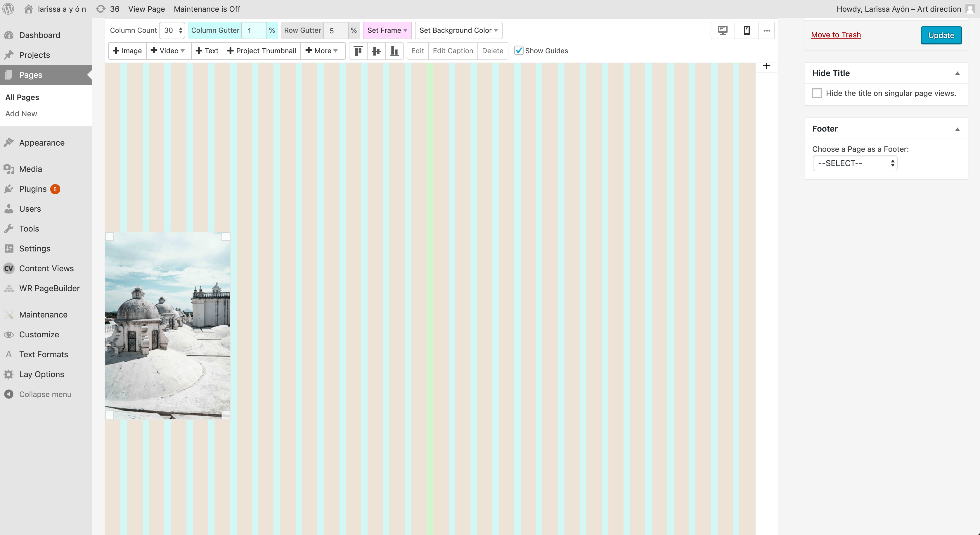Align selected elements to bottom
Image resolution: width=980 pixels, height=535 pixels.
pyautogui.click(x=394, y=51)
